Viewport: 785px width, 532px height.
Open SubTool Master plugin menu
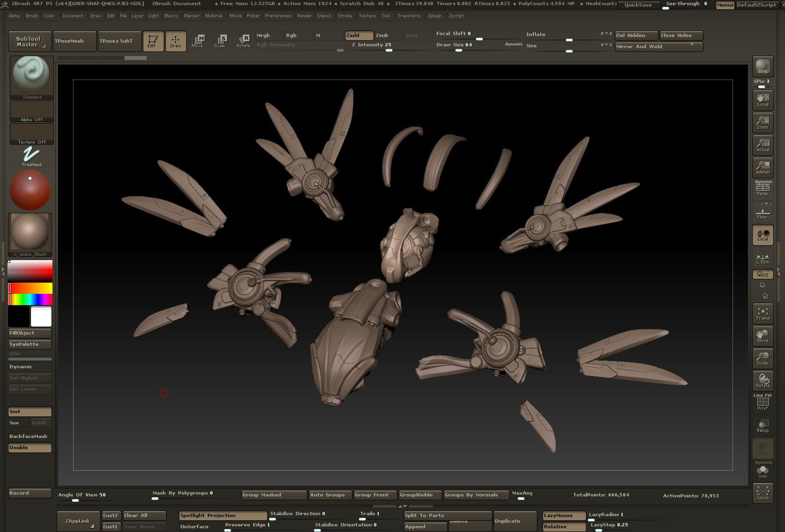pos(29,41)
